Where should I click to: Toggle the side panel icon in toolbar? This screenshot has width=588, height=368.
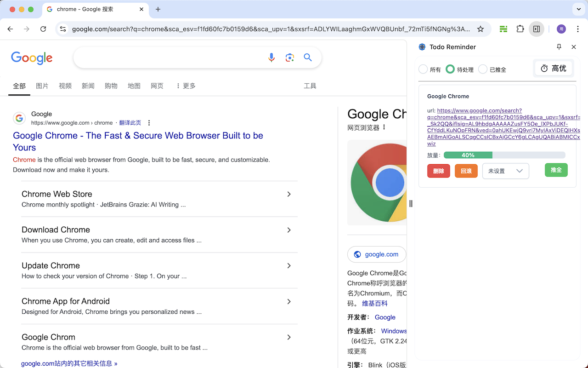click(x=537, y=29)
